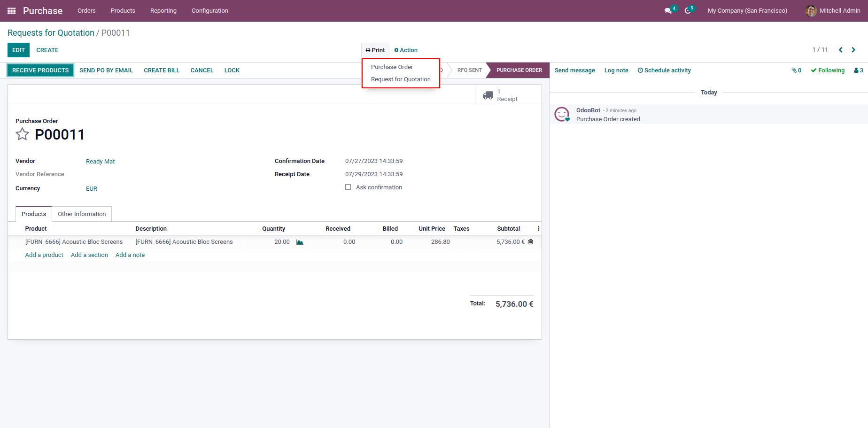Image resolution: width=868 pixels, height=428 pixels.
Task: Click receipt date 07/29/2023 14:33:59
Action: click(x=374, y=174)
